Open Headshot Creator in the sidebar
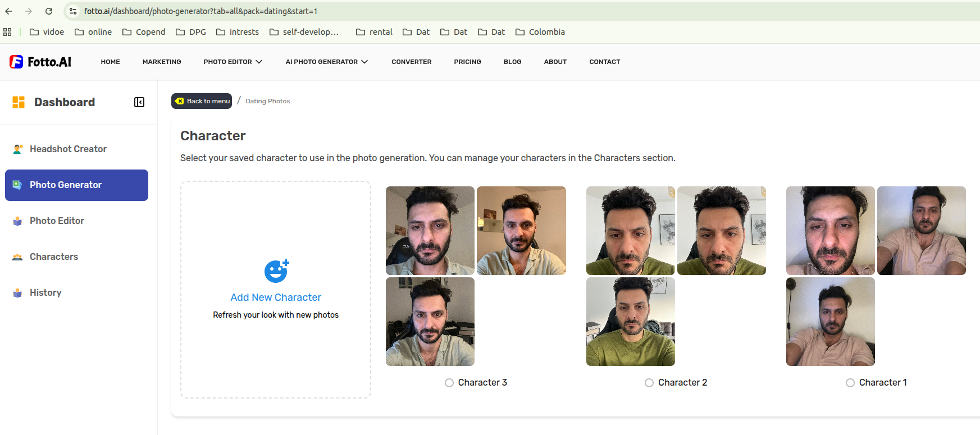980x435 pixels. (76, 149)
